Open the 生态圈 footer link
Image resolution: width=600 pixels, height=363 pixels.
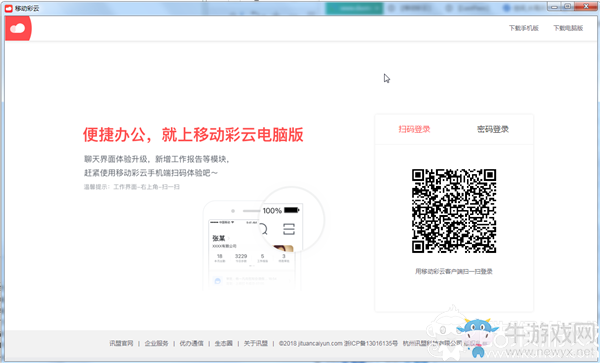(224, 343)
